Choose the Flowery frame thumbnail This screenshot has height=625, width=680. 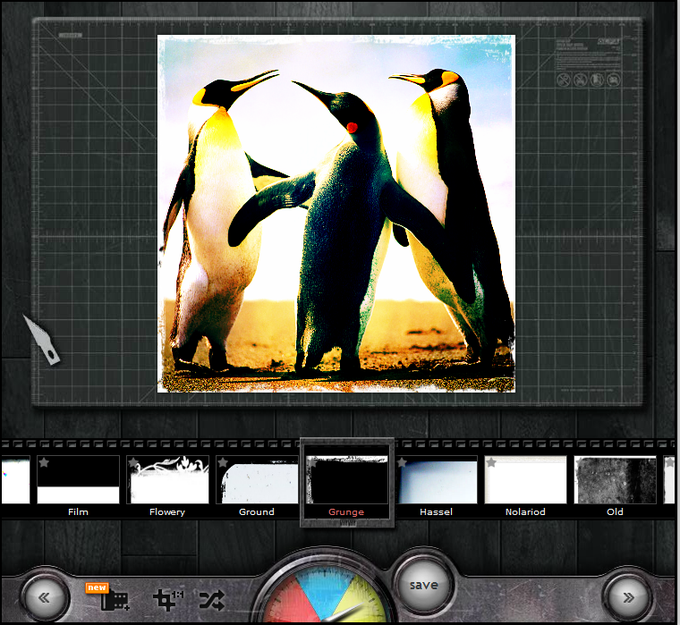(167, 480)
